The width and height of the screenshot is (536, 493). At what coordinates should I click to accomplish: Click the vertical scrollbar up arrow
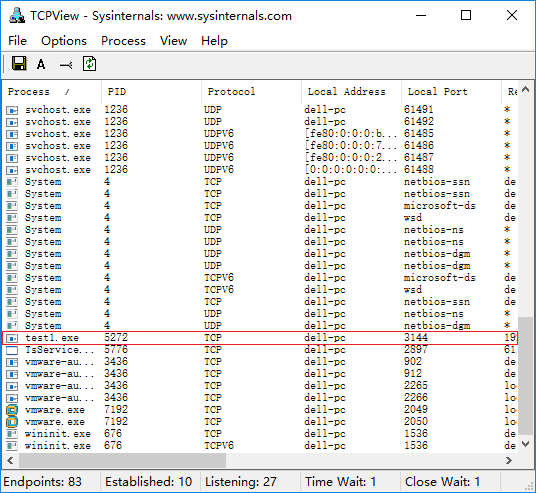click(526, 90)
